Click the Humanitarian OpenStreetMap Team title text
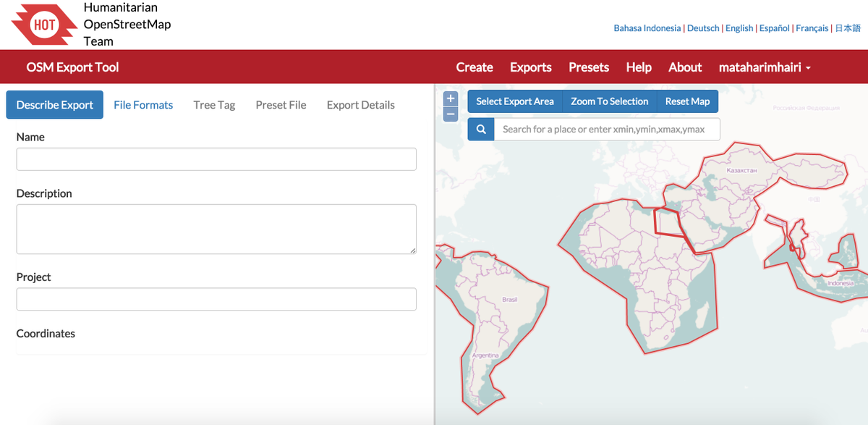This screenshot has width=868, height=425. (127, 25)
